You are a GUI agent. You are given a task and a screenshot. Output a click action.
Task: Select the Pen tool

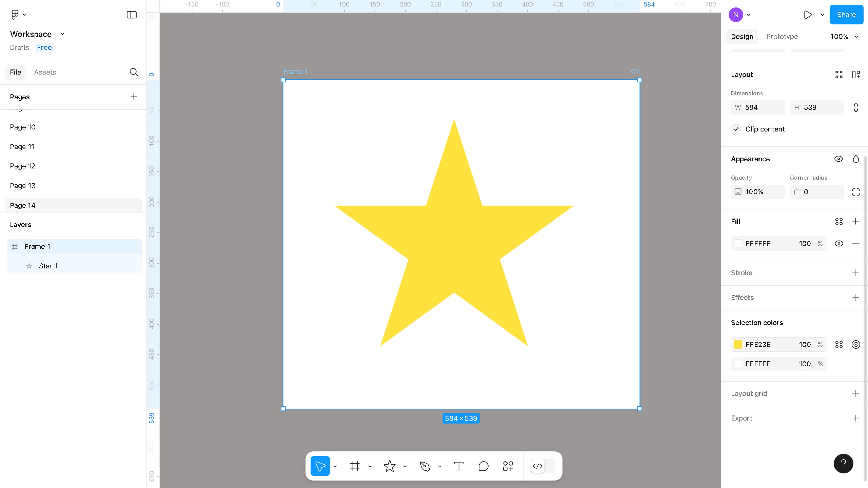(x=425, y=466)
